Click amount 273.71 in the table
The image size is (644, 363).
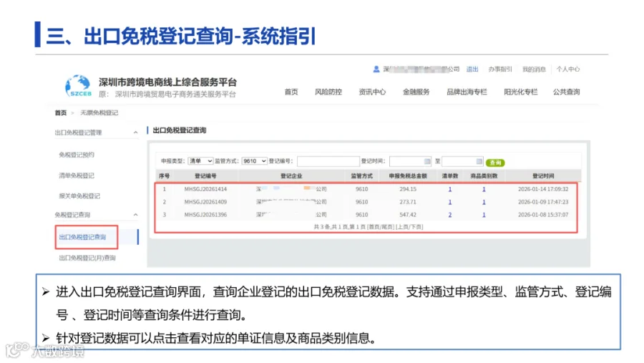[408, 202]
